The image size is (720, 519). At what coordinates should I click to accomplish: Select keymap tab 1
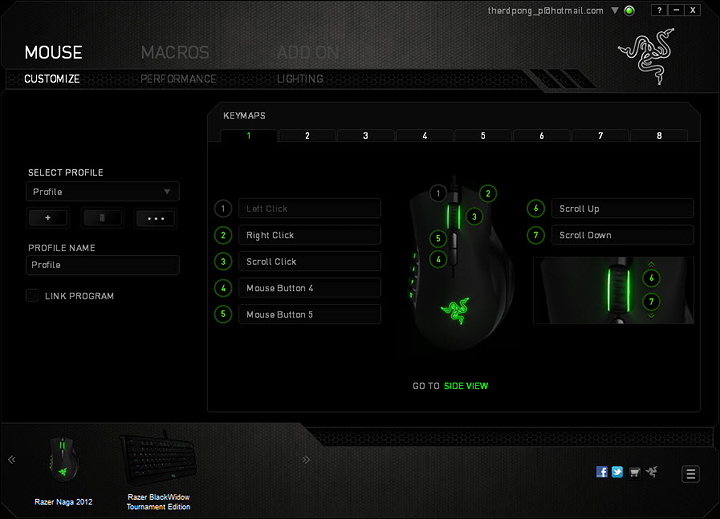[249, 135]
